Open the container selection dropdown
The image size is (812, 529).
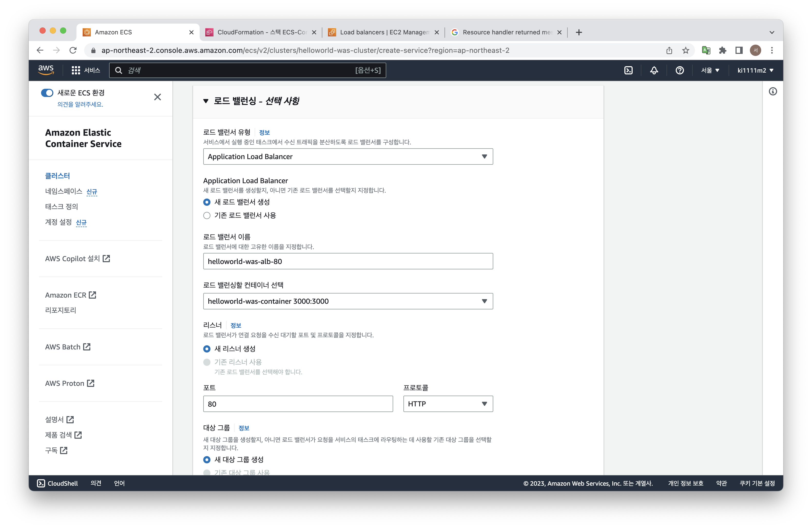coord(348,301)
